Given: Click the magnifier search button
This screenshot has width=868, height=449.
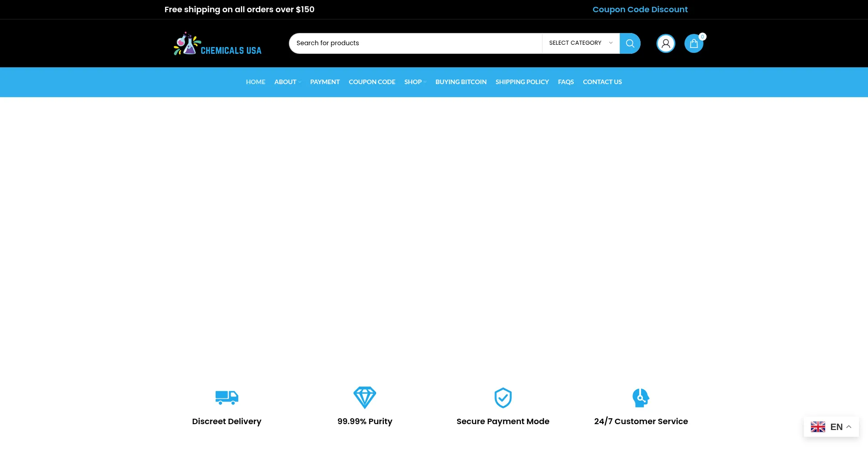Looking at the screenshot, I should point(630,43).
